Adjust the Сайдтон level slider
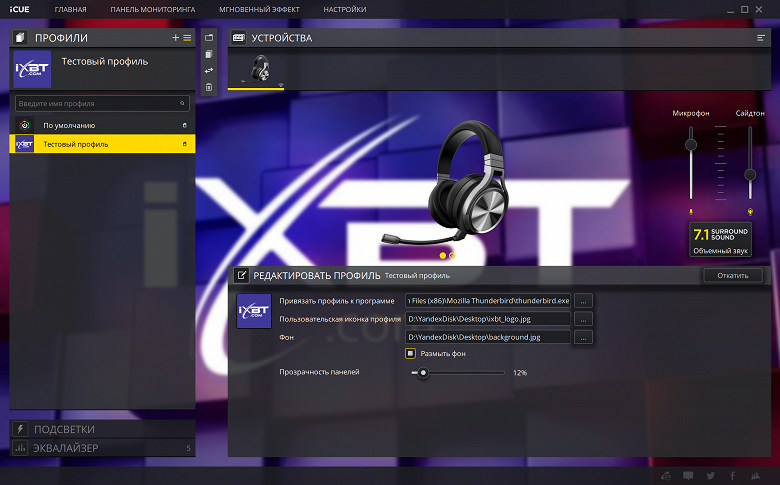Viewport: 780px width, 485px height. tap(750, 175)
